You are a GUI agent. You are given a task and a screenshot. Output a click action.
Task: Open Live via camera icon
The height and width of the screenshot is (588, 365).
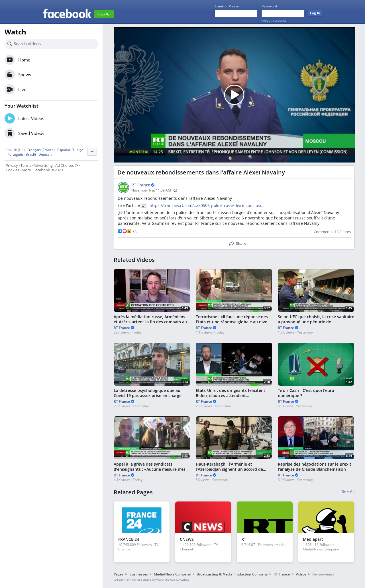point(10,89)
